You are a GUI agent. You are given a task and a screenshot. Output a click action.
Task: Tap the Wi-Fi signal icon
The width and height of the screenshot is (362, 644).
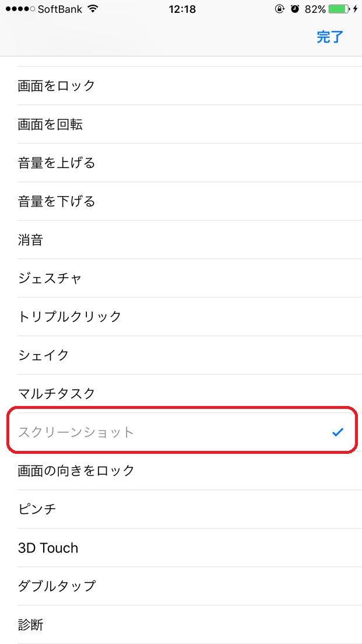[93, 9]
